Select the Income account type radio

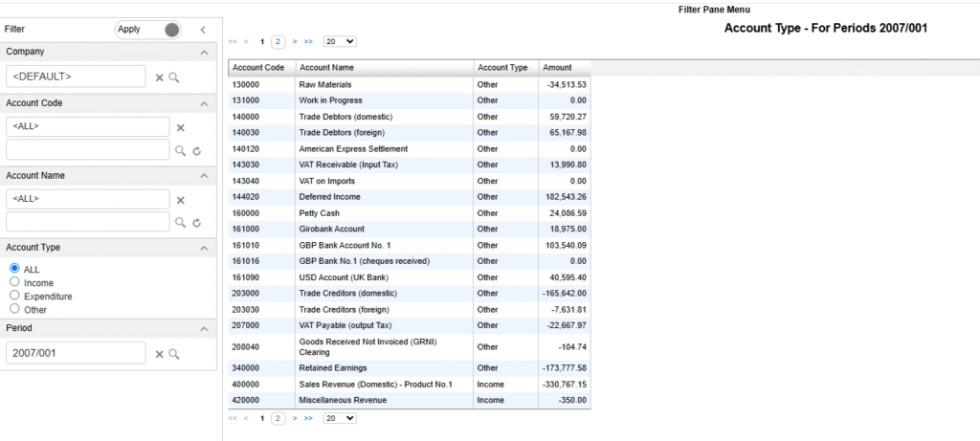click(x=15, y=281)
